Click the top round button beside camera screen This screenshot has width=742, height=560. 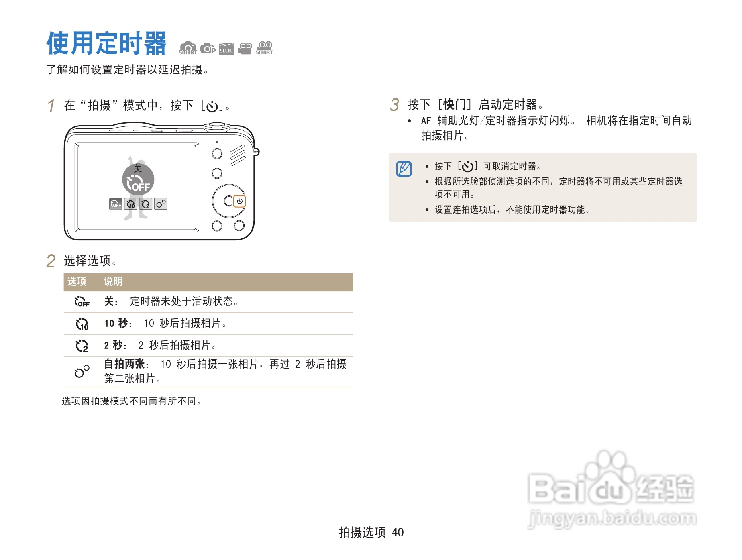coord(217,153)
